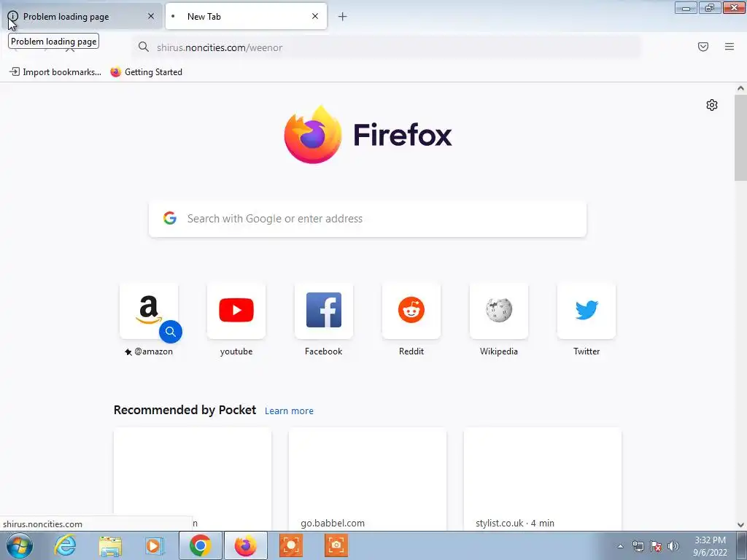
Task: Click the search magnifier icon in address bar
Action: click(144, 47)
